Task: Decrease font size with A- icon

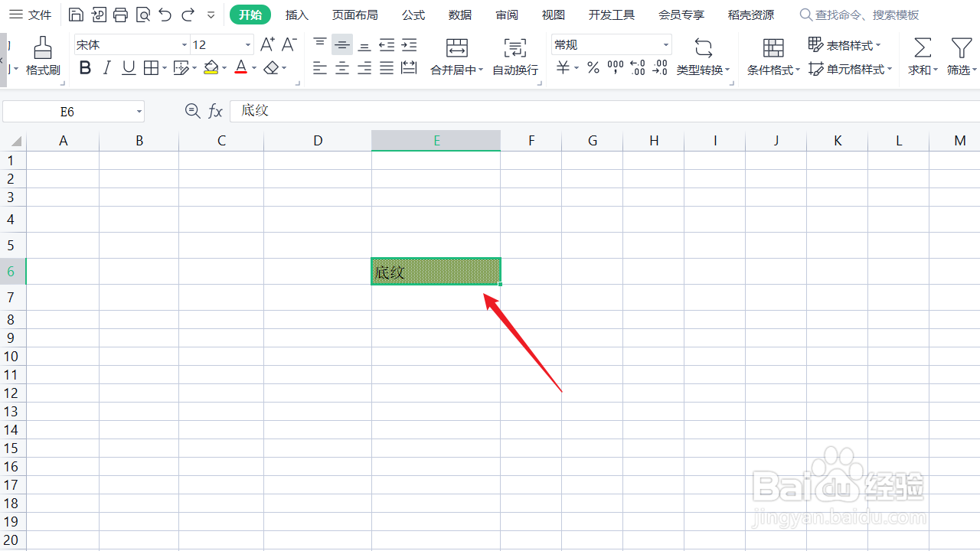Action: click(x=289, y=44)
